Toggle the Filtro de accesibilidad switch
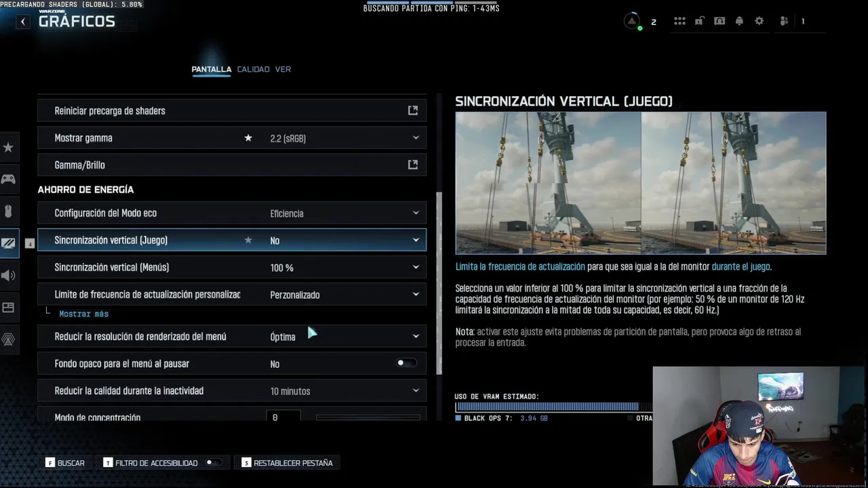 click(213, 463)
